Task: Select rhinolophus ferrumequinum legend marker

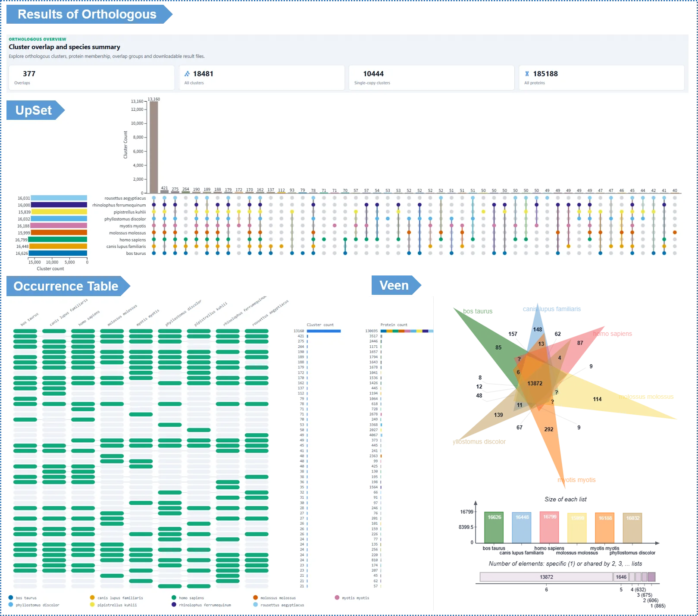Action: 174,604
